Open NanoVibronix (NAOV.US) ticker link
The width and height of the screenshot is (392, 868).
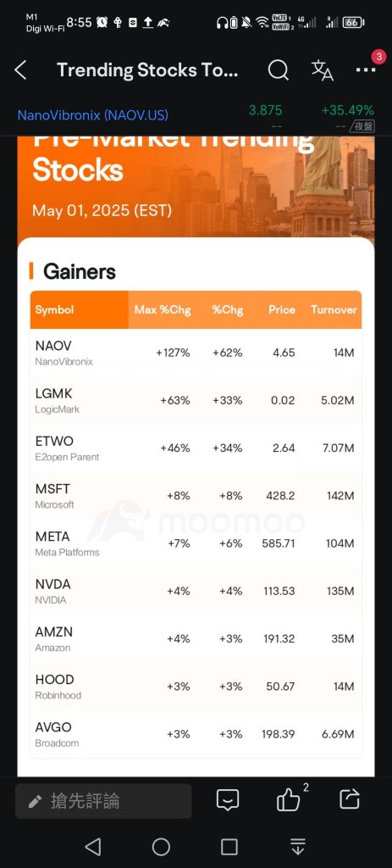click(93, 115)
